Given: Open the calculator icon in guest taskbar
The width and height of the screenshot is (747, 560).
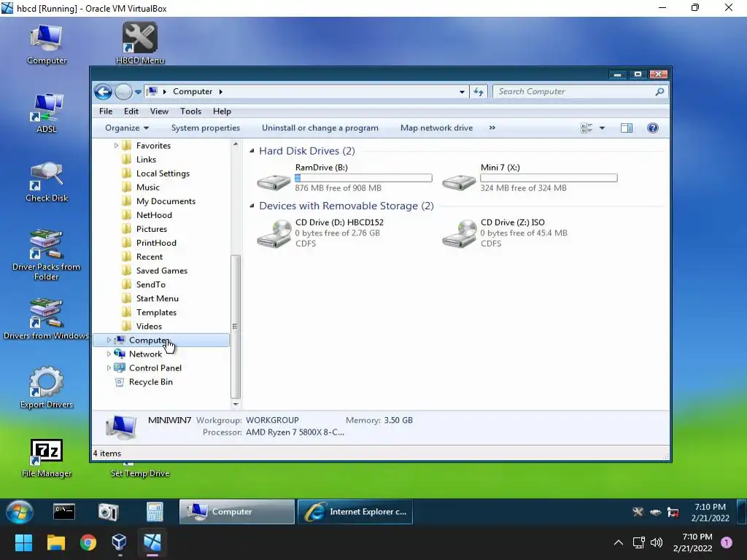Looking at the screenshot, I should (x=155, y=512).
